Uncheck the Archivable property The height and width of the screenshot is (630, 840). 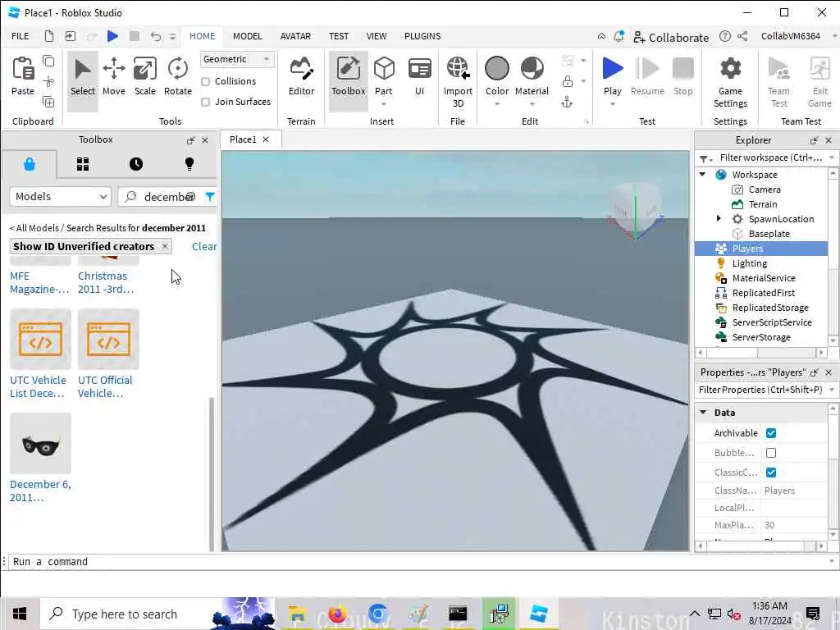click(x=771, y=433)
